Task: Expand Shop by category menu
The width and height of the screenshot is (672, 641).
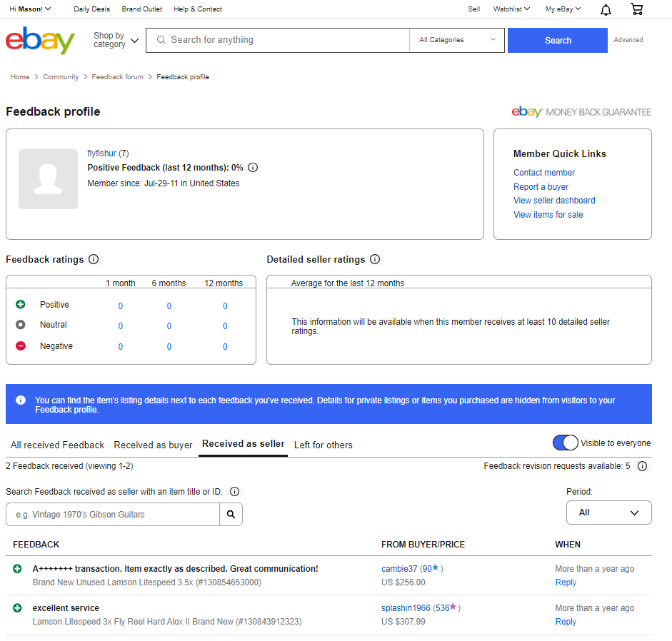Action: point(116,40)
